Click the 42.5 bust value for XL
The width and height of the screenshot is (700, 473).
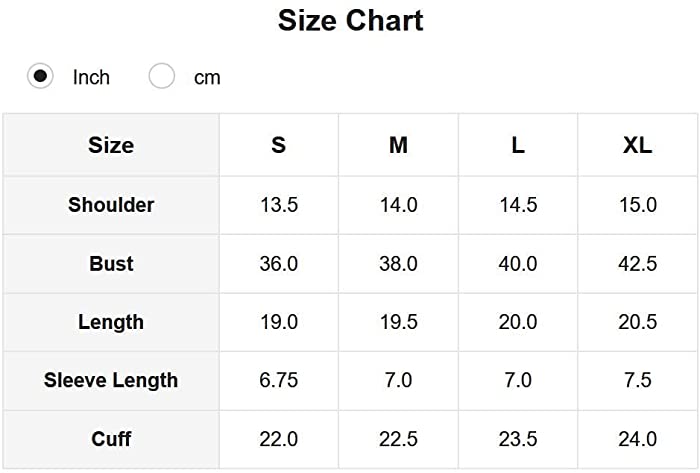638,263
